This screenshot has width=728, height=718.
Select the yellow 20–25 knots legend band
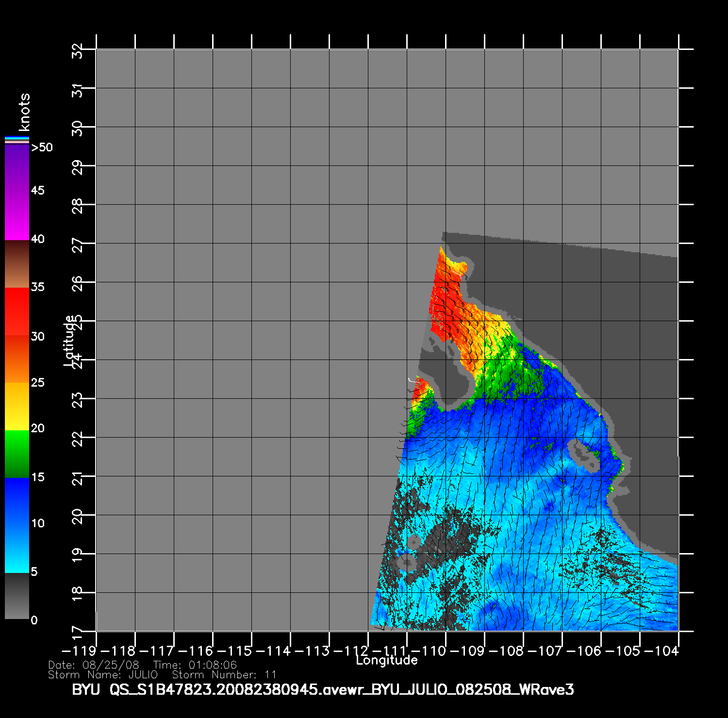click(x=17, y=406)
